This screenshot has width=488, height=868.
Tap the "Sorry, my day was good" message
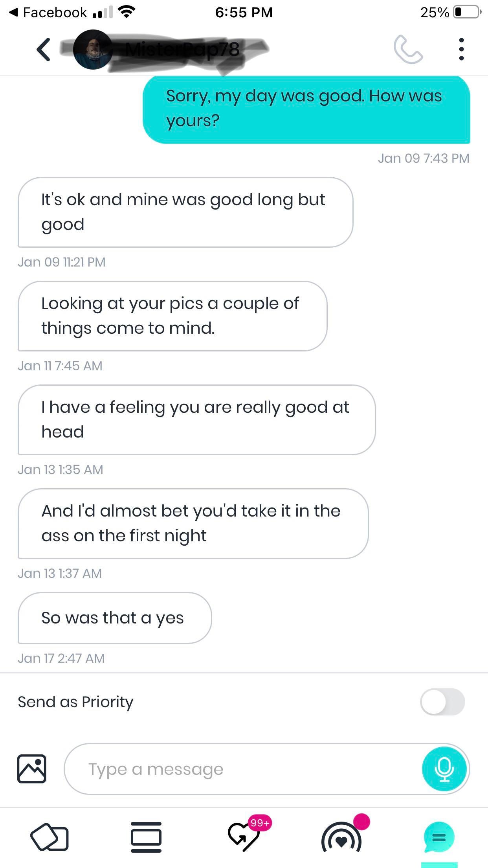point(306,109)
